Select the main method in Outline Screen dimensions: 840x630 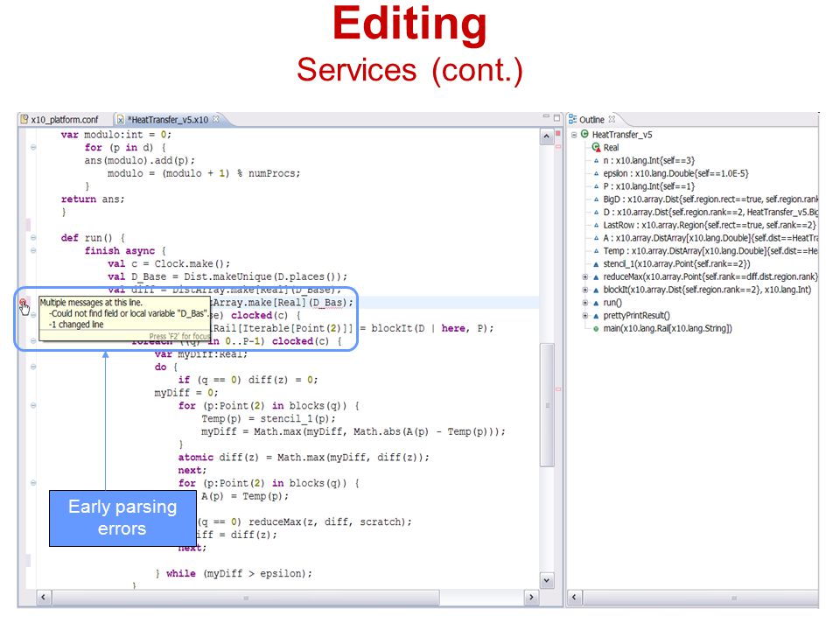tap(668, 328)
